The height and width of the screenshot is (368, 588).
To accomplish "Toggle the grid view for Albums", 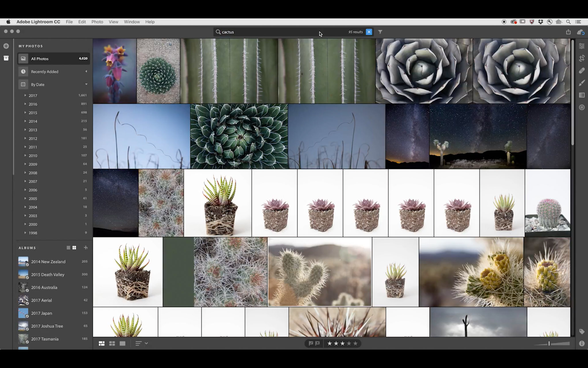I will tap(75, 248).
